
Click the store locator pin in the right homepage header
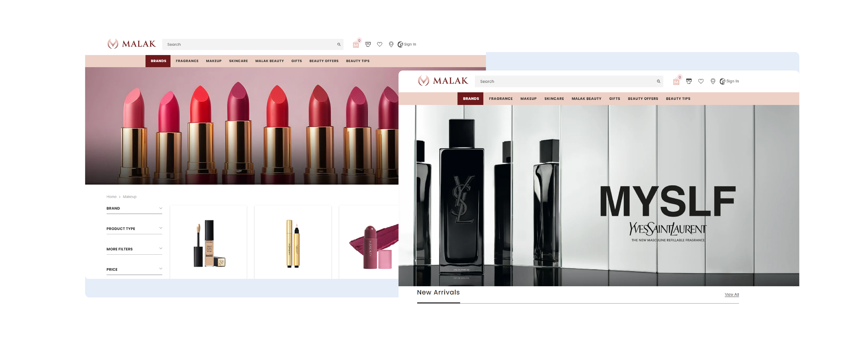(713, 81)
